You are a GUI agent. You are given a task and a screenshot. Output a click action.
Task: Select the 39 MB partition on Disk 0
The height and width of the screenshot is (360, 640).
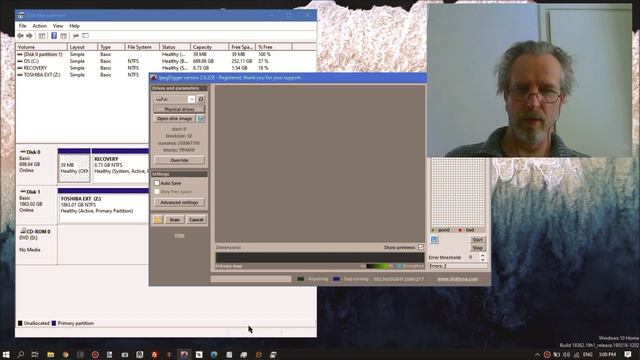tap(74, 167)
